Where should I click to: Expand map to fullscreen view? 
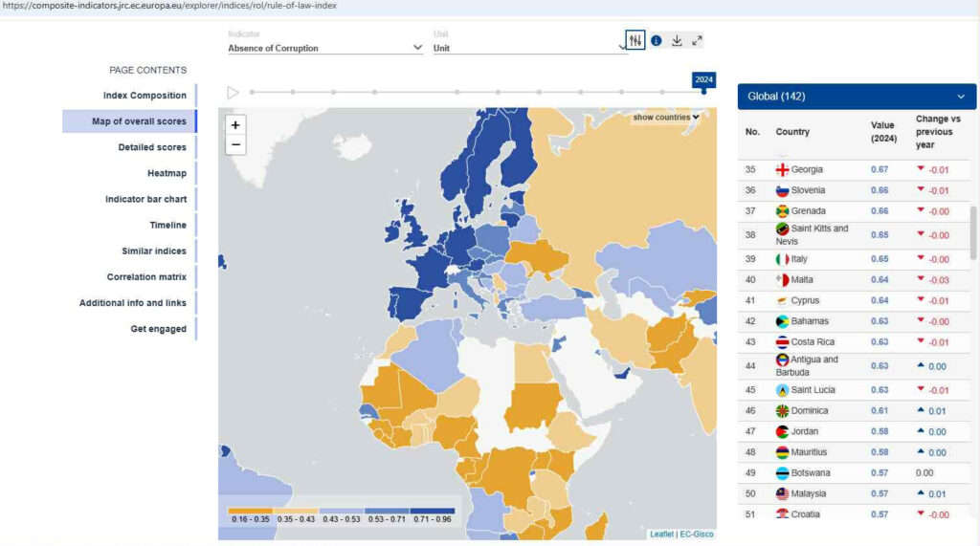[697, 40]
